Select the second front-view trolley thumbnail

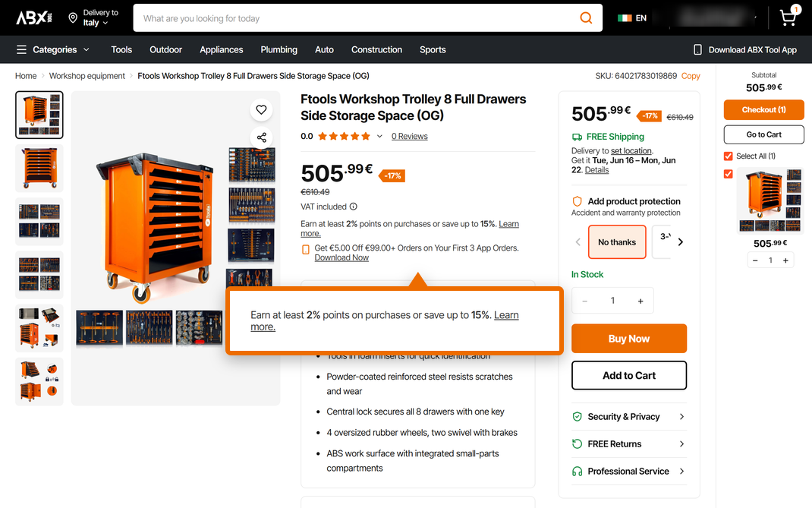39,169
